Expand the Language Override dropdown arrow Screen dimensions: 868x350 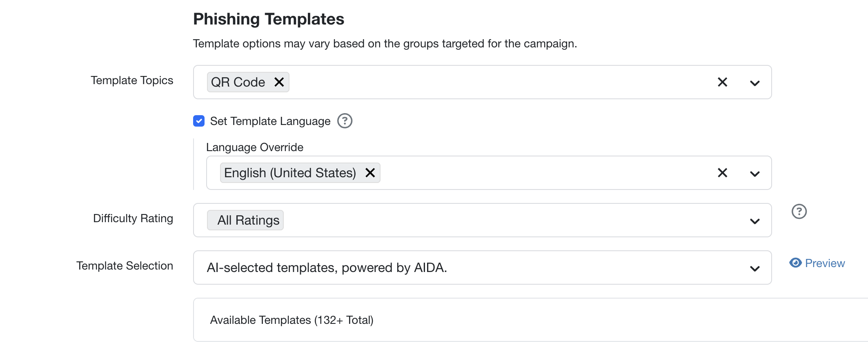[754, 174]
